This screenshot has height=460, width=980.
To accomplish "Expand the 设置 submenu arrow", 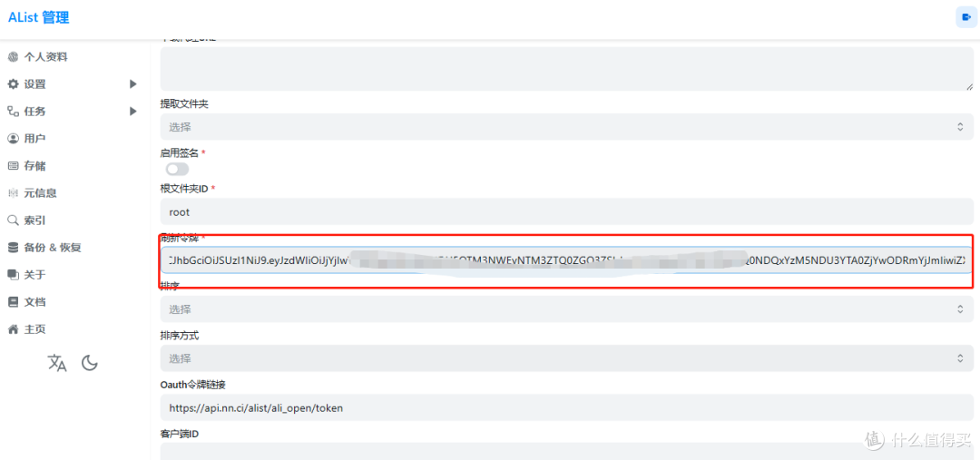I will (x=133, y=84).
